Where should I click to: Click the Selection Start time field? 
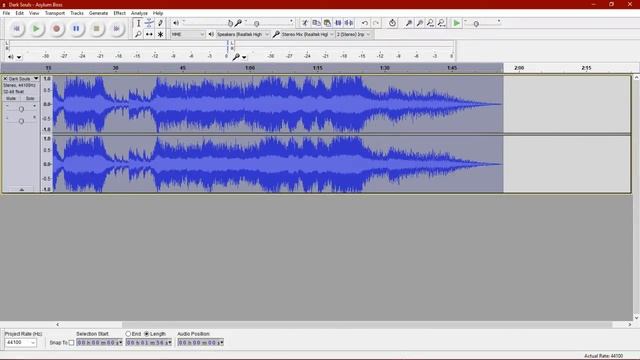(99, 342)
